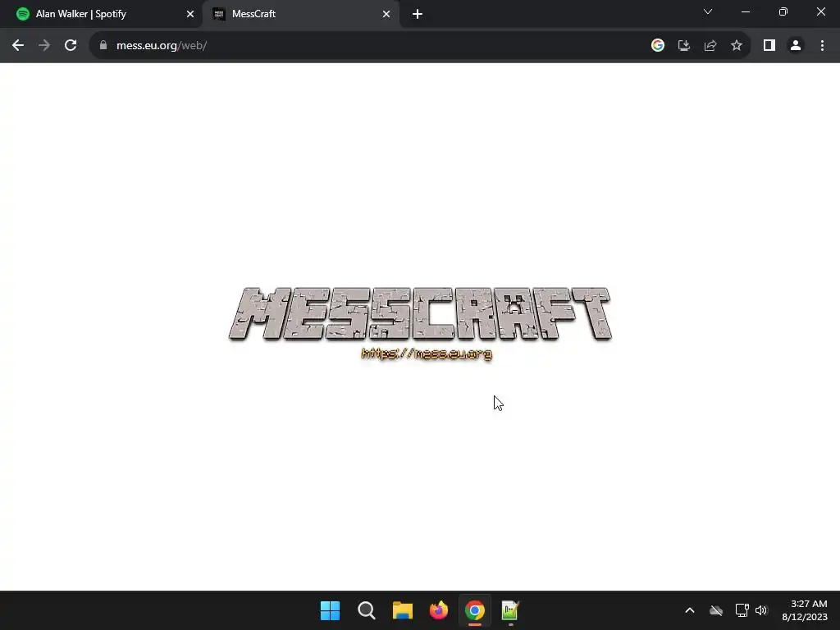Open the Google icon in address bar

(658, 46)
